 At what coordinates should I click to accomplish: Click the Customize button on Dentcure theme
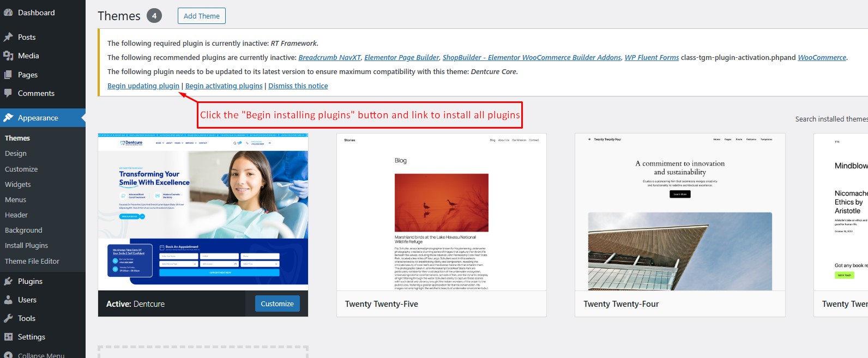pos(278,304)
